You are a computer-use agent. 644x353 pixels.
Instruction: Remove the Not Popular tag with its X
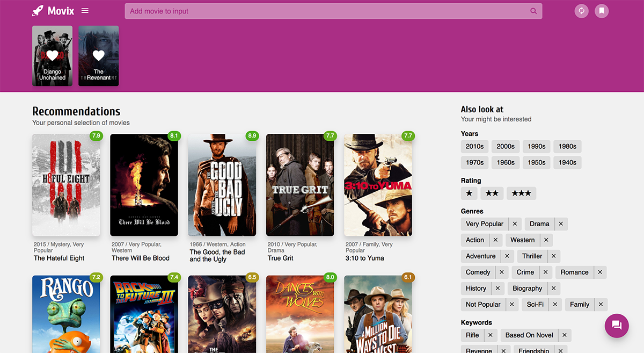point(512,305)
